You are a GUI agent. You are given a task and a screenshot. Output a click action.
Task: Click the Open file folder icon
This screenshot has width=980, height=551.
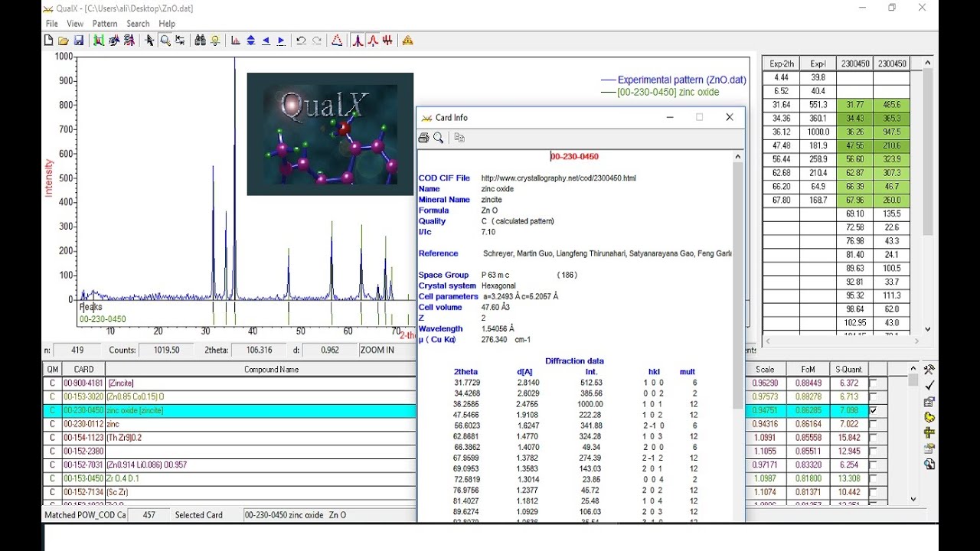64,41
